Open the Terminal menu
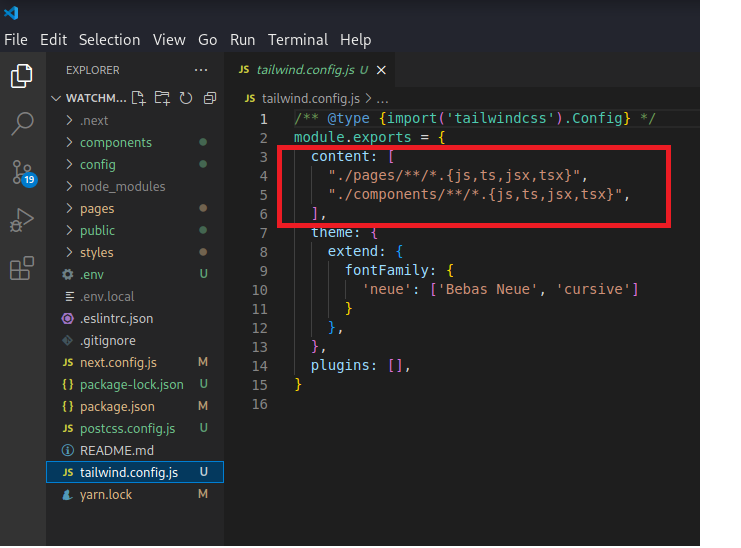This screenshot has width=741, height=548. (x=298, y=40)
